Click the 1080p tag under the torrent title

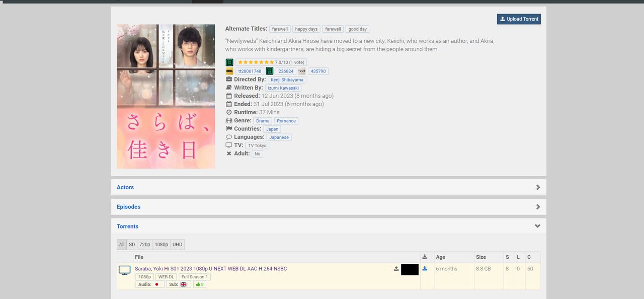(144, 277)
